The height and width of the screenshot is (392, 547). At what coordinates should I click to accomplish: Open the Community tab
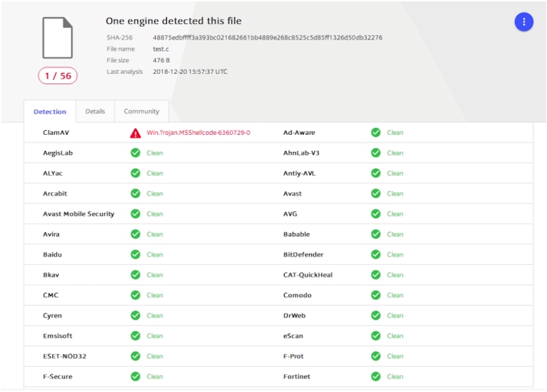142,112
